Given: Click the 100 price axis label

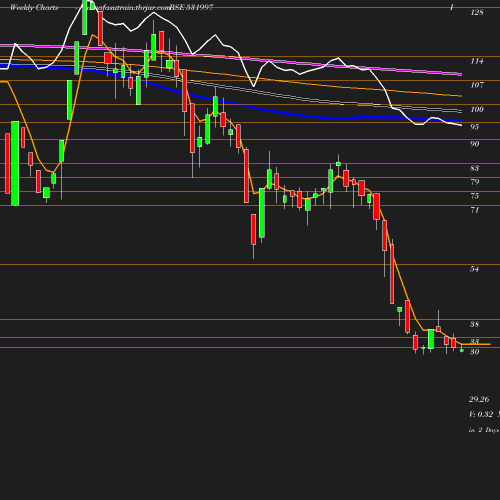Looking at the screenshot, I should (x=477, y=109).
